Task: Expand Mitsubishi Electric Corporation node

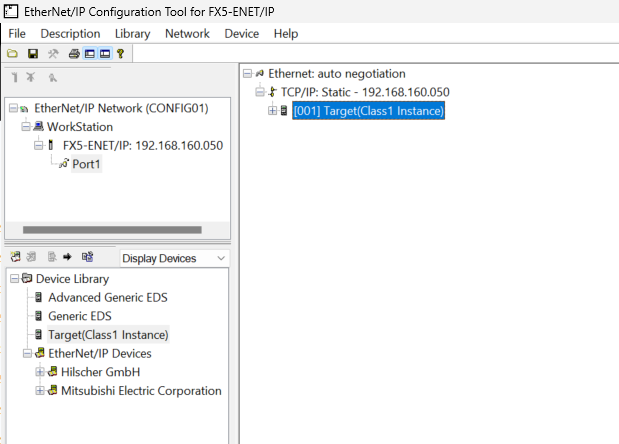Action: coord(41,391)
